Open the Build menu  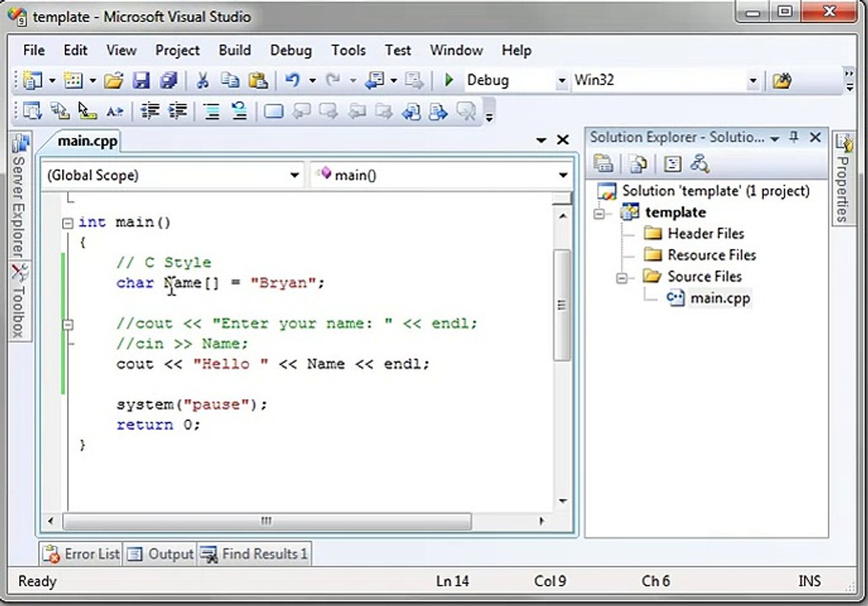pos(235,50)
